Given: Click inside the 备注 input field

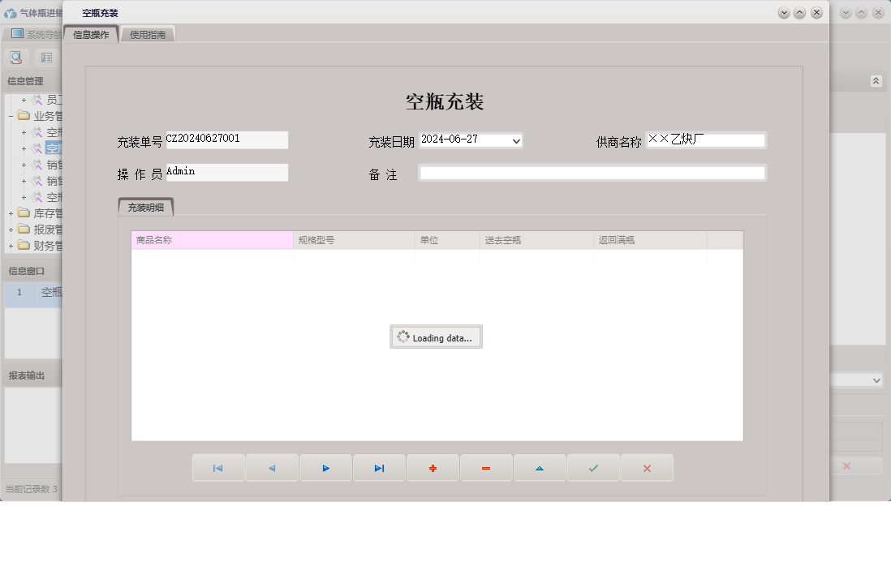Looking at the screenshot, I should (x=592, y=172).
